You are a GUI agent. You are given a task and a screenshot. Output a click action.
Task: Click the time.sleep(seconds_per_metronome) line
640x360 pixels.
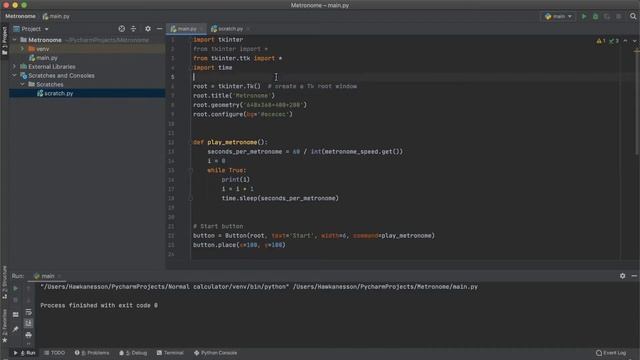pyautogui.click(x=280, y=198)
